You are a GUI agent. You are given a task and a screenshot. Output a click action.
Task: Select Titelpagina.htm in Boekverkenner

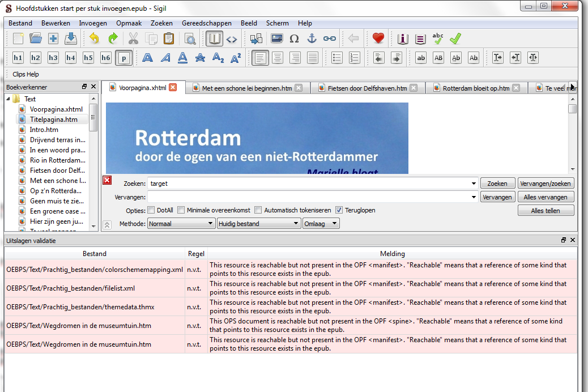pyautogui.click(x=54, y=120)
